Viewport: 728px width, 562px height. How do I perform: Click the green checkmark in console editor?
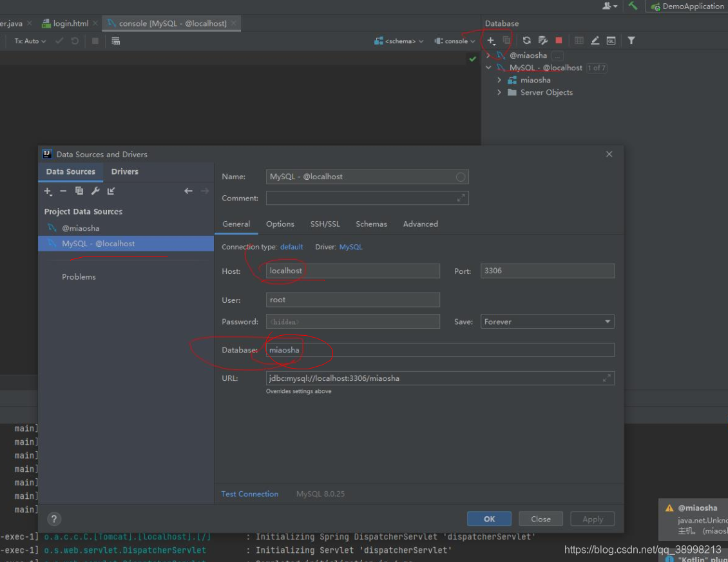click(x=472, y=59)
